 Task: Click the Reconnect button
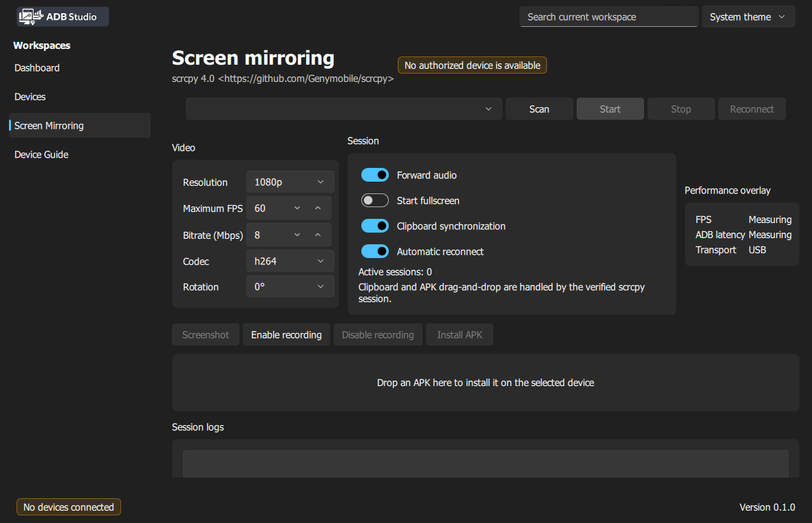click(x=752, y=109)
